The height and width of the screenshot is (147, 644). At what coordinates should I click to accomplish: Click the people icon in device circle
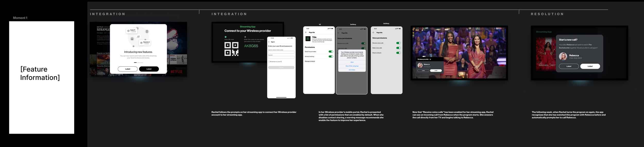[x=138, y=37]
